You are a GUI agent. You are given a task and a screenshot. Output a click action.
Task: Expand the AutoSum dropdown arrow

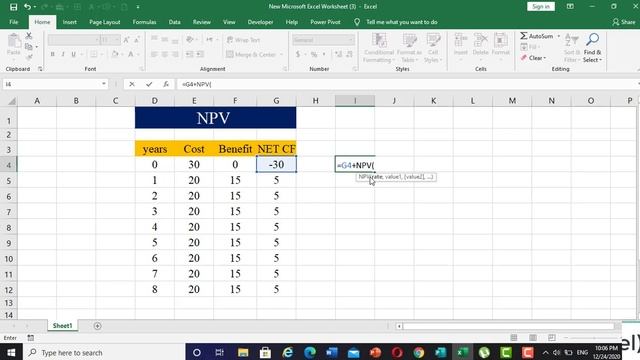pos(559,36)
